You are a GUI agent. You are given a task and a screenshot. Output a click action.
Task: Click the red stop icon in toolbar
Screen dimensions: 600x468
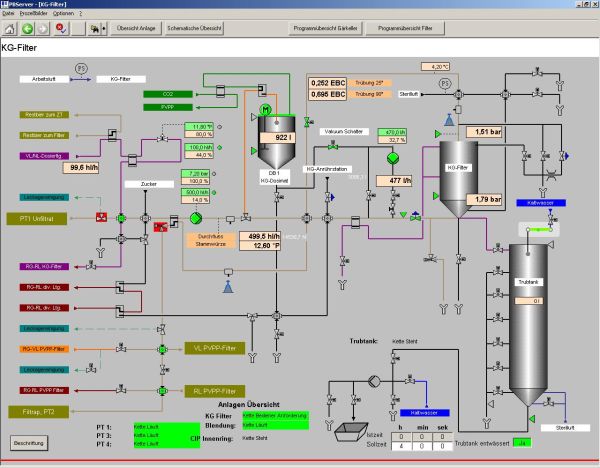click(63, 29)
